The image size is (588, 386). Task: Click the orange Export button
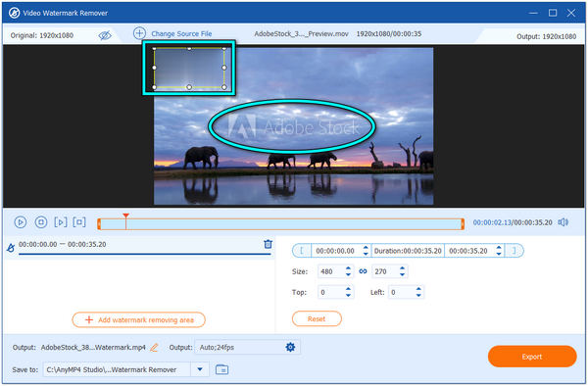point(532,357)
